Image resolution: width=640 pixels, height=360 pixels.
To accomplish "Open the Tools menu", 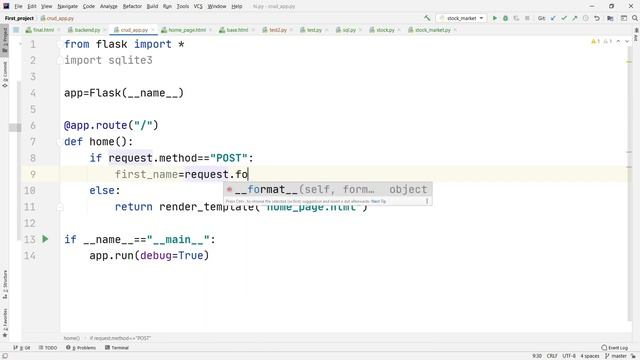I will click(183, 7).
